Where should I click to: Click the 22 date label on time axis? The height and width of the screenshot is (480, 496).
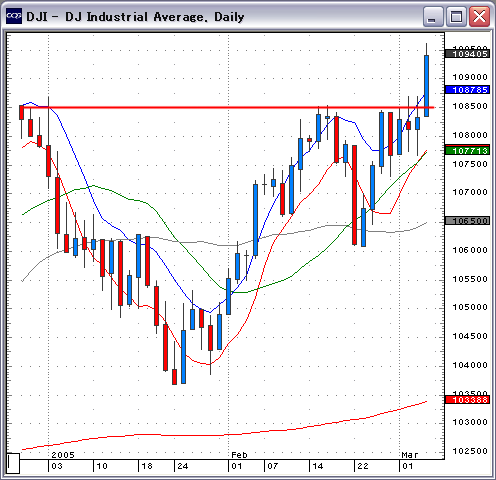point(363,466)
